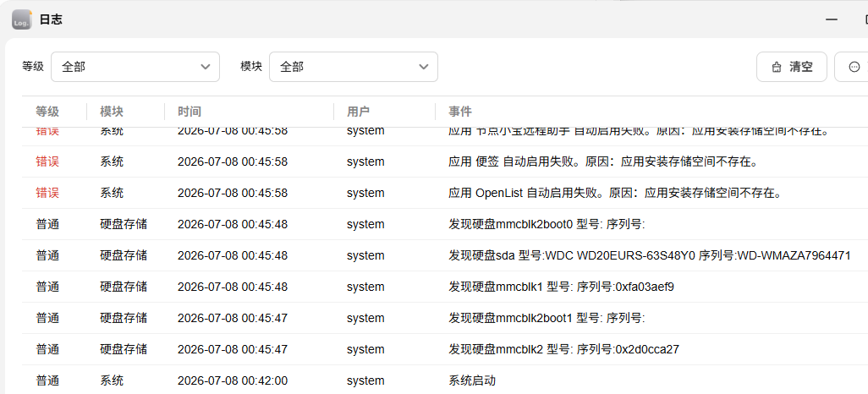Viewport: 868px width, 394px height.
Task: Click 系统 module in the 系统启动 row
Action: pyautogui.click(x=112, y=380)
